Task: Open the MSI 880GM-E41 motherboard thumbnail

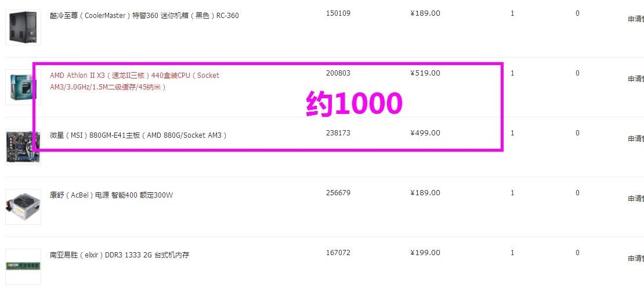Action: (x=23, y=147)
